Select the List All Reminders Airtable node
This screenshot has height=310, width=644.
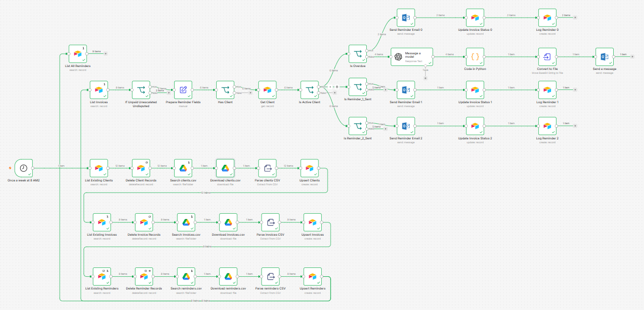(78, 54)
